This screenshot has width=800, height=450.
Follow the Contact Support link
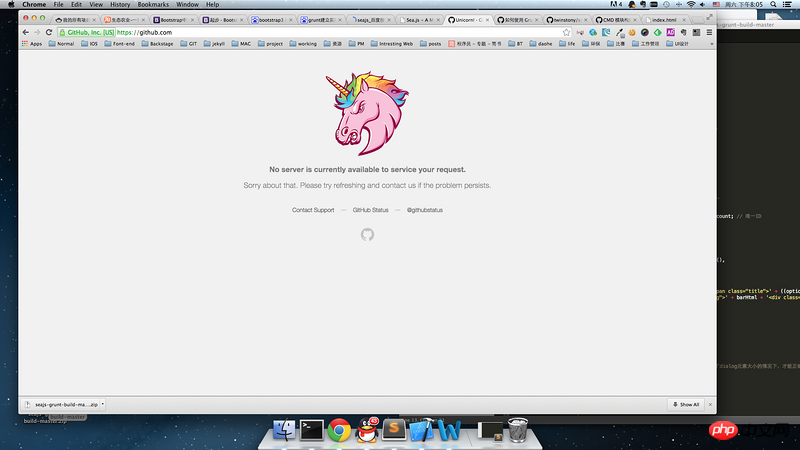pos(313,210)
